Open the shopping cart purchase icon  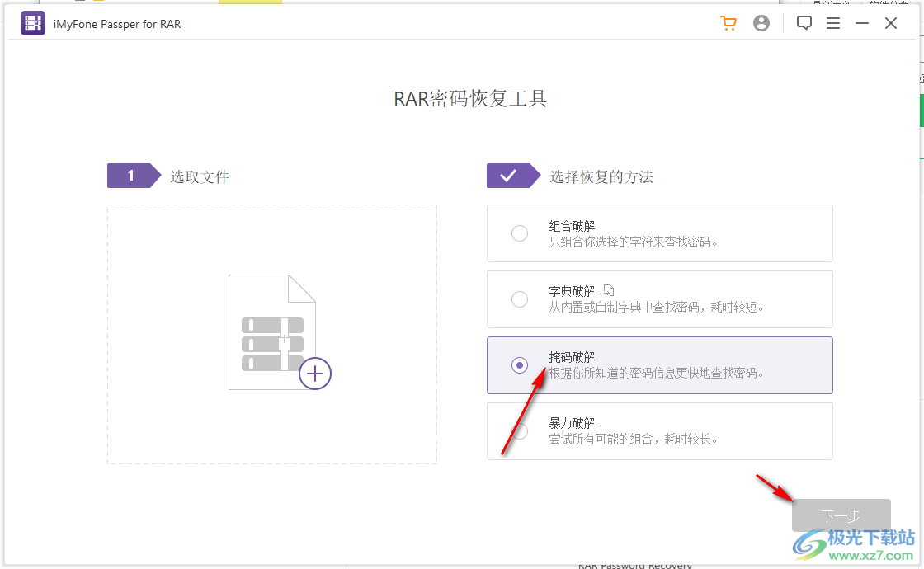pos(728,23)
